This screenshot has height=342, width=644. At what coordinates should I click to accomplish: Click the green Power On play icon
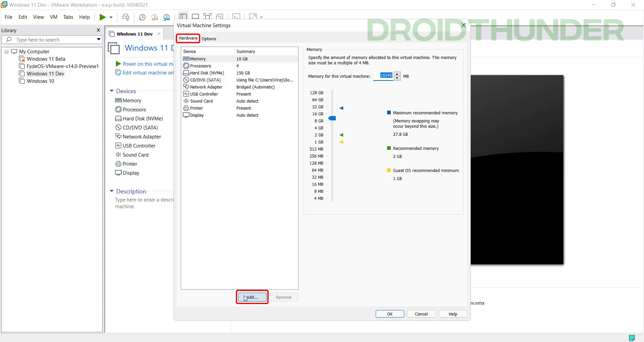coord(103,17)
